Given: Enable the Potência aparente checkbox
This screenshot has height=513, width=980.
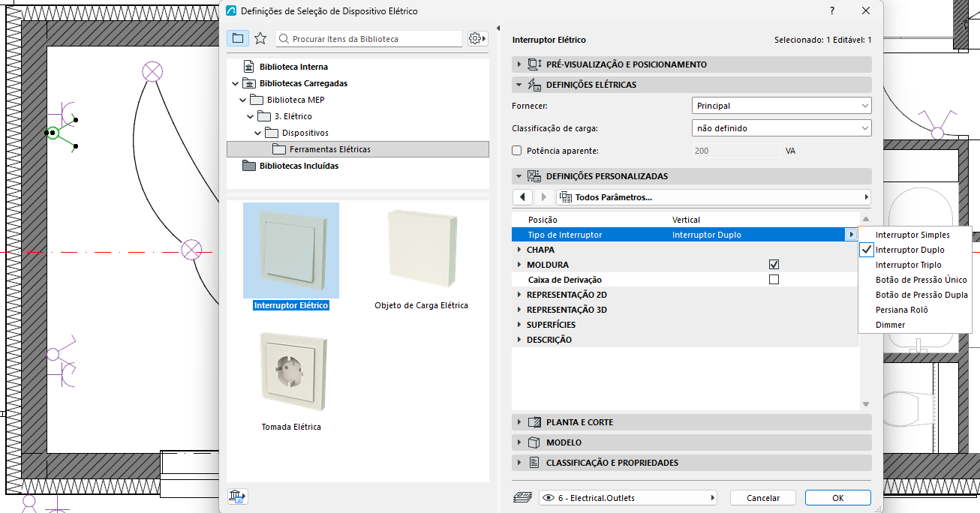Looking at the screenshot, I should (x=516, y=151).
